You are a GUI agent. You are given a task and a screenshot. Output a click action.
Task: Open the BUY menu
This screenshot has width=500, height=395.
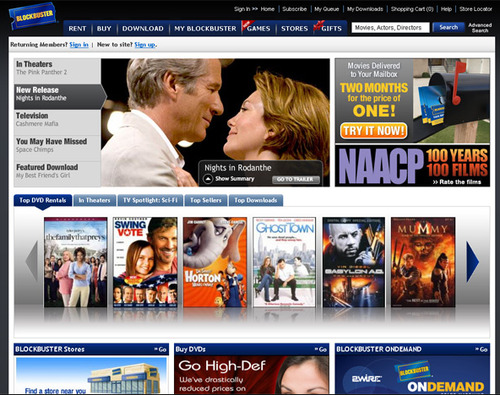104,29
